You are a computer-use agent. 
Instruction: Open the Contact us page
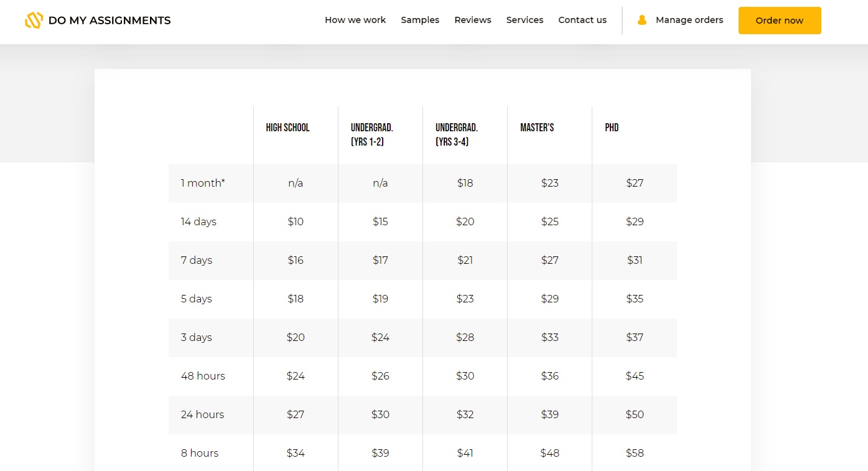click(582, 20)
